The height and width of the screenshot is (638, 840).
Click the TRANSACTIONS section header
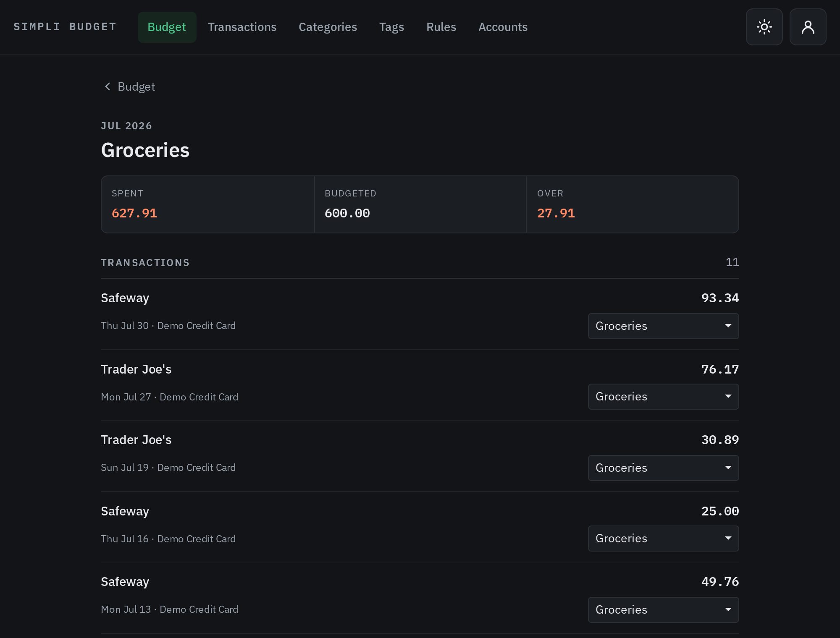(145, 263)
